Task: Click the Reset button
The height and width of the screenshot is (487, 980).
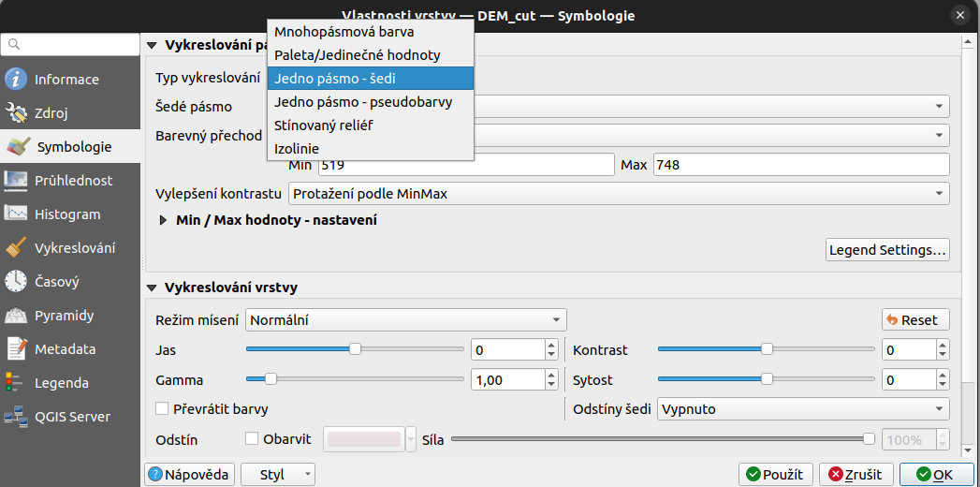Action: point(915,320)
